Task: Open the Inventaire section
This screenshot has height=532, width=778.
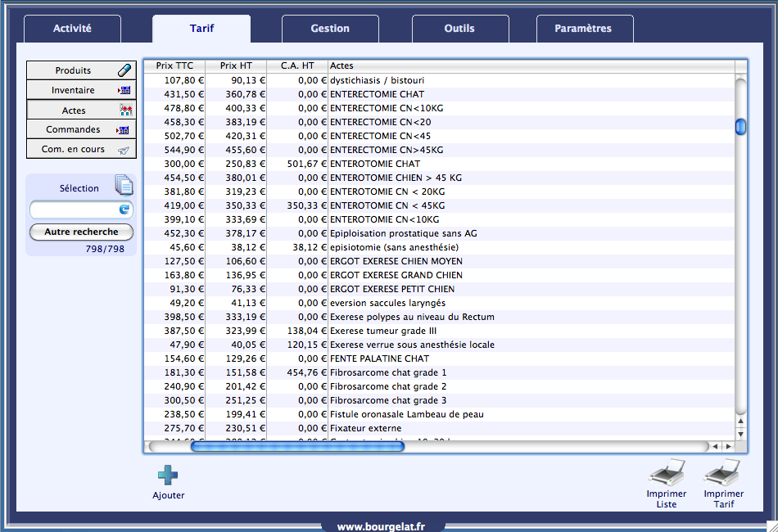Action: pyautogui.click(x=81, y=90)
